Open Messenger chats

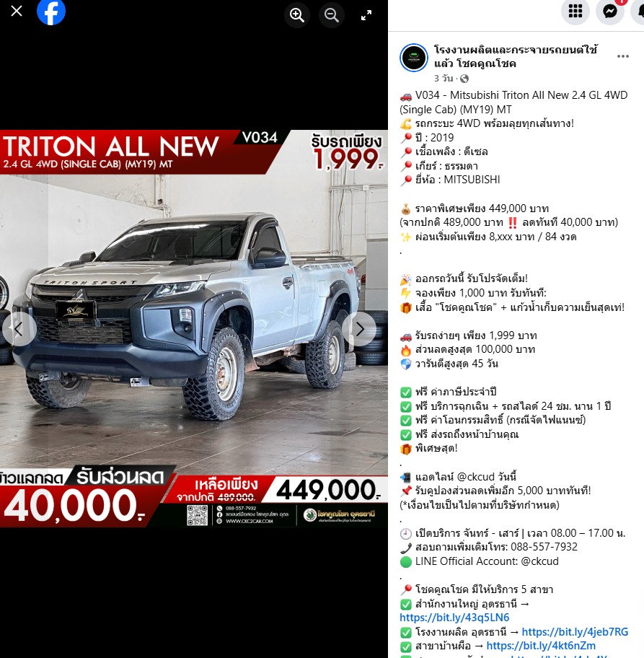609,12
